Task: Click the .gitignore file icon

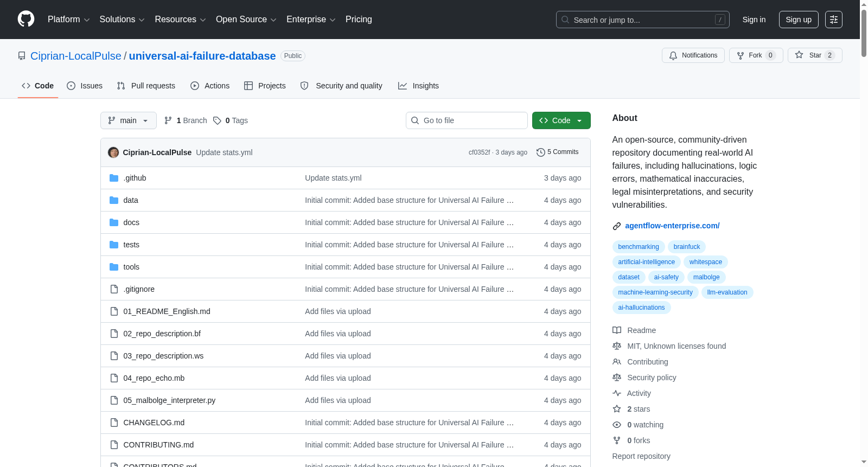Action: tap(114, 289)
